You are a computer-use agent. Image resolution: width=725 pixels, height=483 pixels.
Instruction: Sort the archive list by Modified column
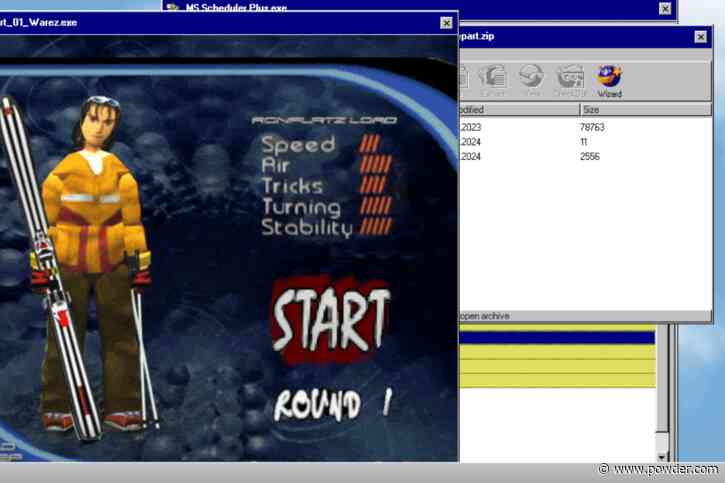[x=519, y=110]
